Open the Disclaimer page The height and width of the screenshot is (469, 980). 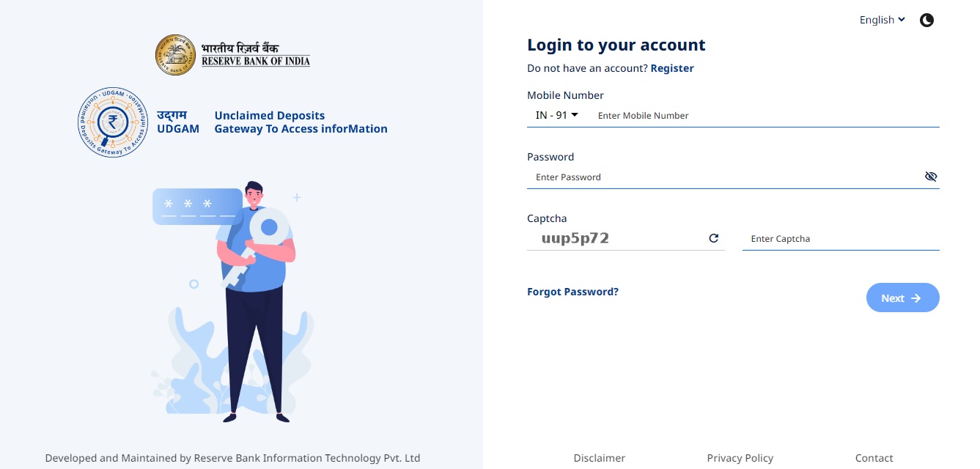click(x=599, y=458)
